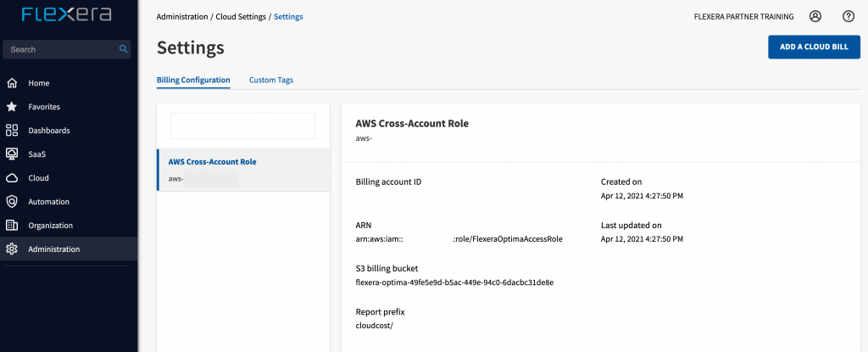
Task: Click the AWS Cross-Account Role detail heading
Action: [x=412, y=124]
